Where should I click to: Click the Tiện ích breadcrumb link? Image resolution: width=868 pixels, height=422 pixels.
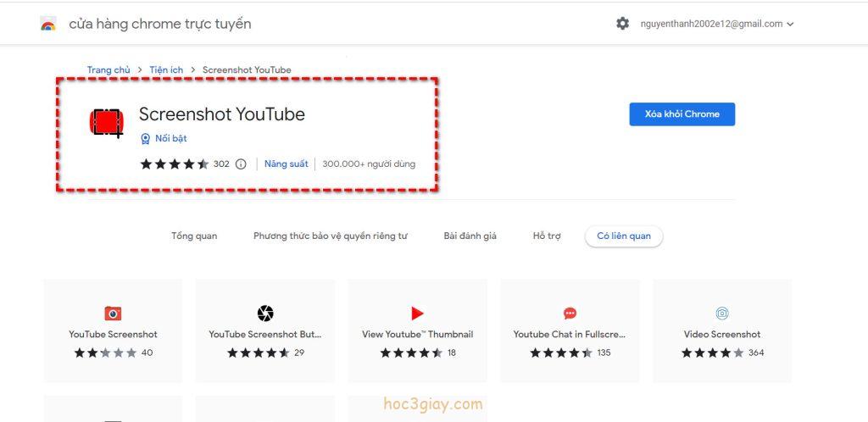point(166,69)
